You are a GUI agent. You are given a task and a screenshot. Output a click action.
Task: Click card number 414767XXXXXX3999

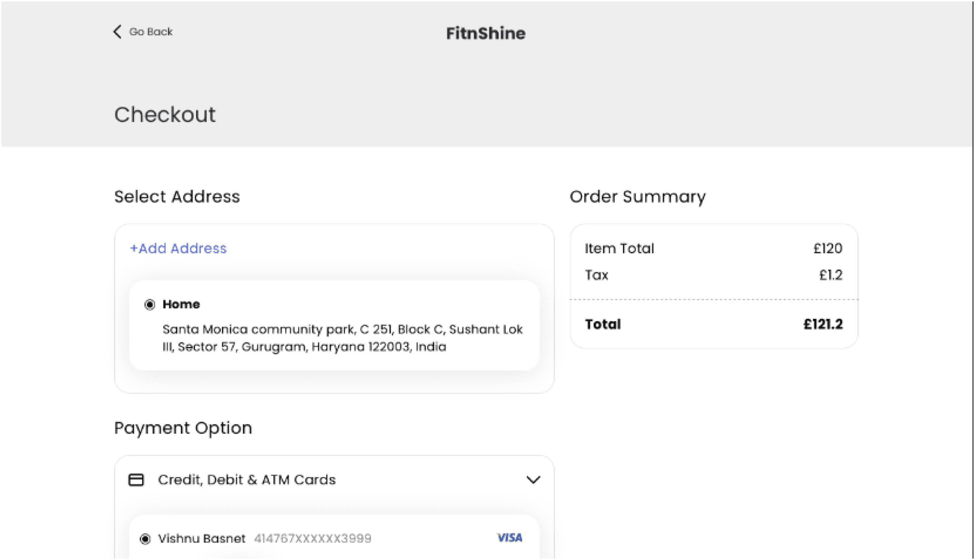[313, 539]
